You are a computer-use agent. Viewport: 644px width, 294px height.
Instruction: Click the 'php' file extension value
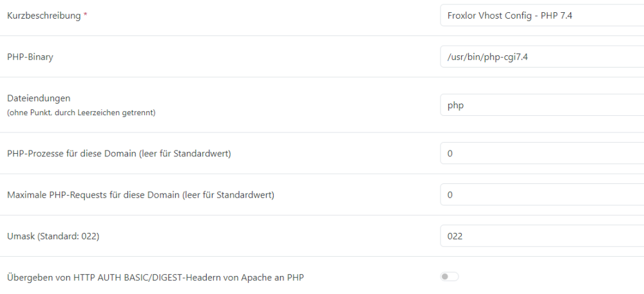455,105
